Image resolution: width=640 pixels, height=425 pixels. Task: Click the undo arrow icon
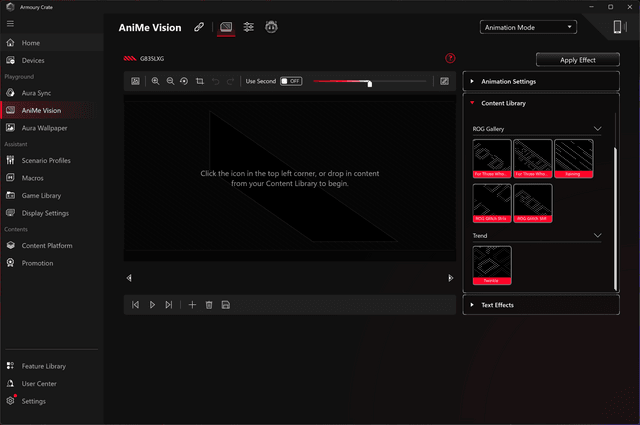tap(216, 81)
